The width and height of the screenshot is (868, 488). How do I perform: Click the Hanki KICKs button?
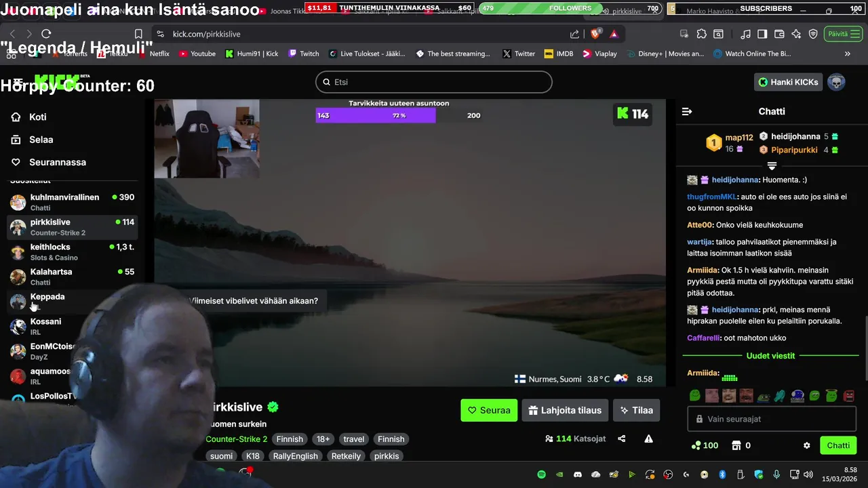coord(789,82)
